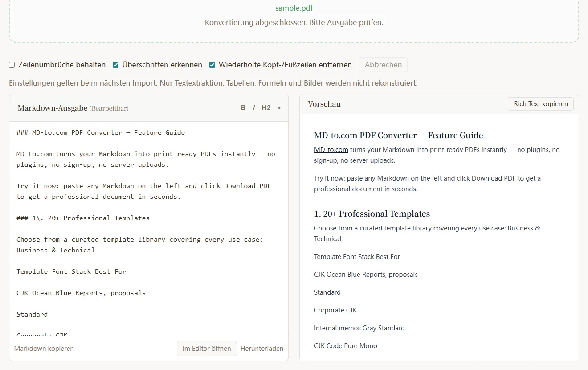
Task: Click inside the Markdown-Ausgabe text editor
Action: point(149,229)
